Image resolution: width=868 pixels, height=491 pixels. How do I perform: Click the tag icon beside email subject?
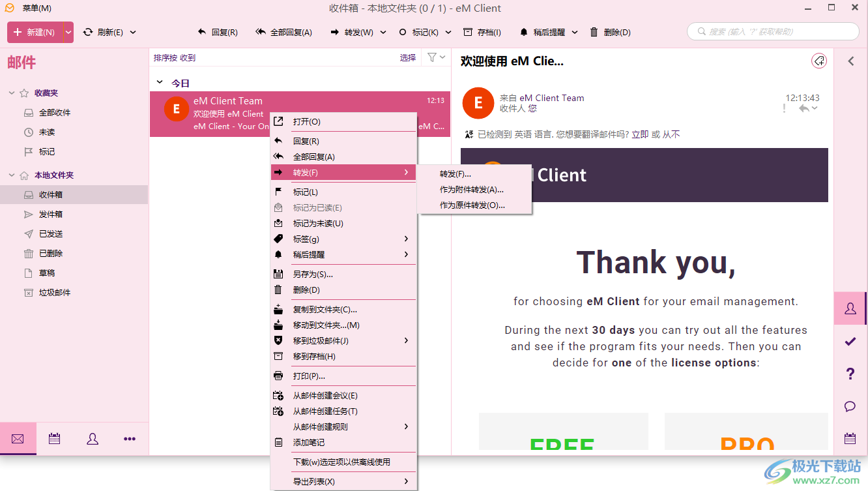coord(819,61)
